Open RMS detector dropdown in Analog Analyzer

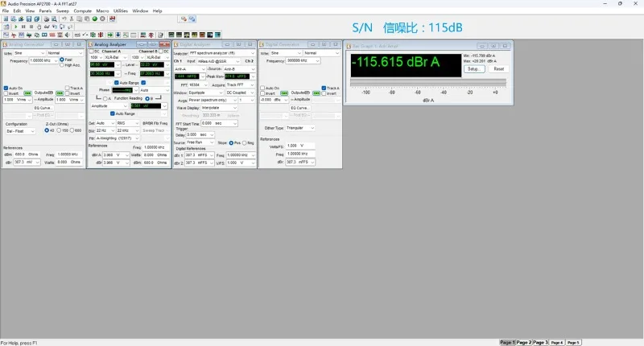[128, 123]
